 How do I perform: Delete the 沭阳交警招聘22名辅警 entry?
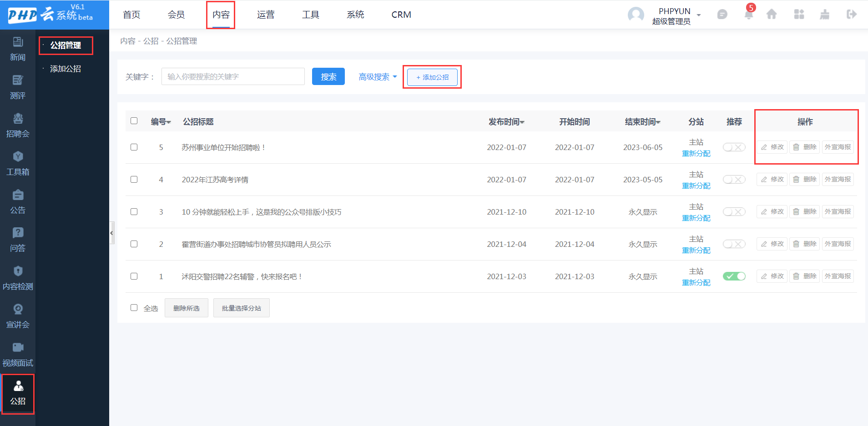click(x=804, y=276)
